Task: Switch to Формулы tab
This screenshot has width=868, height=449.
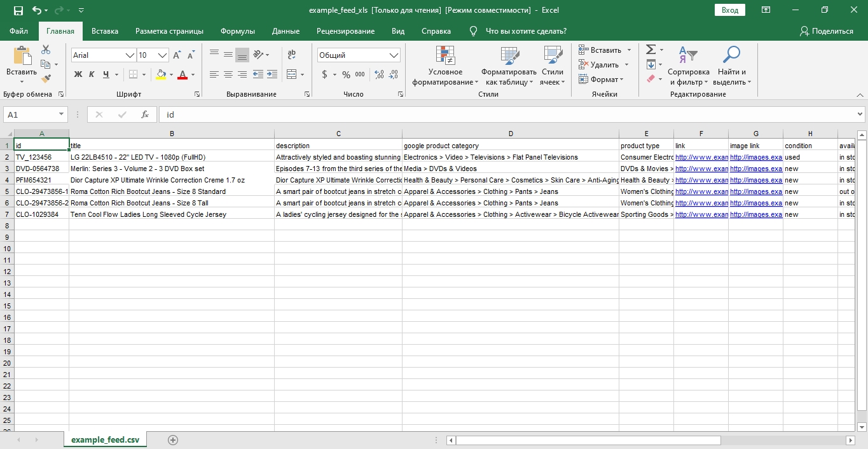Action: [x=238, y=31]
